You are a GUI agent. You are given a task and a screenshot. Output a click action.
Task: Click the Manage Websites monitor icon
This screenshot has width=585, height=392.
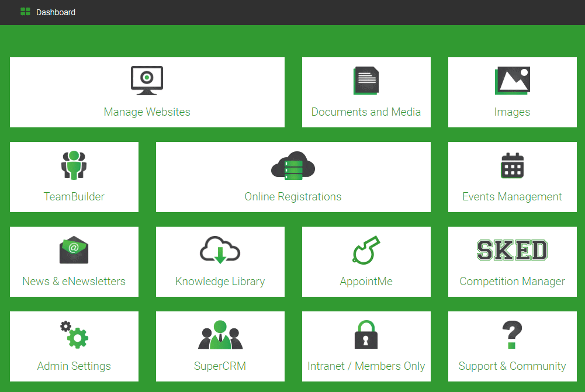[147, 81]
